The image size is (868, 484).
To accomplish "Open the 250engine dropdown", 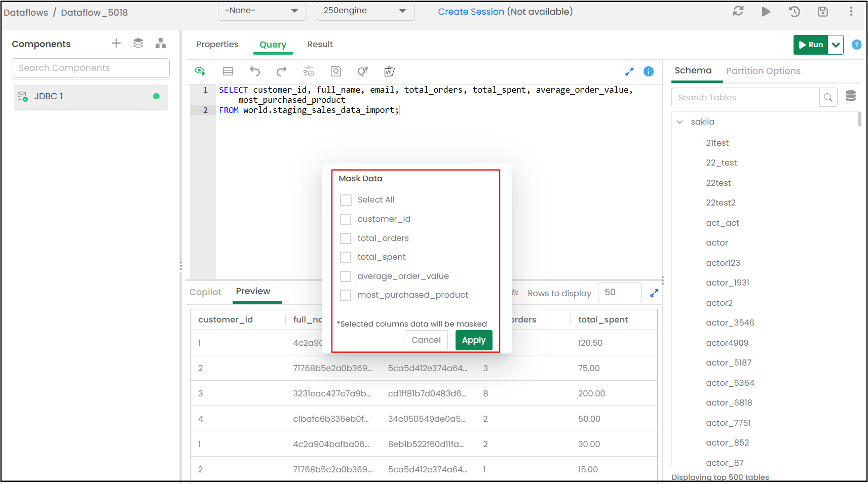I will (x=365, y=11).
